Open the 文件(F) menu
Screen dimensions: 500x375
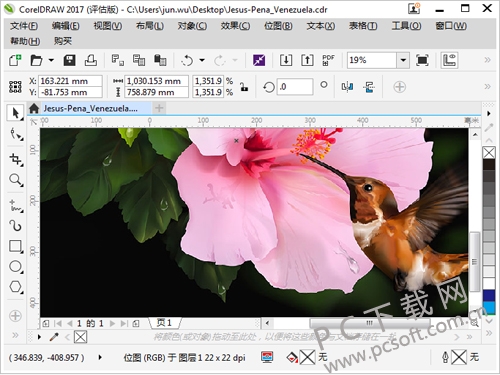point(24,26)
